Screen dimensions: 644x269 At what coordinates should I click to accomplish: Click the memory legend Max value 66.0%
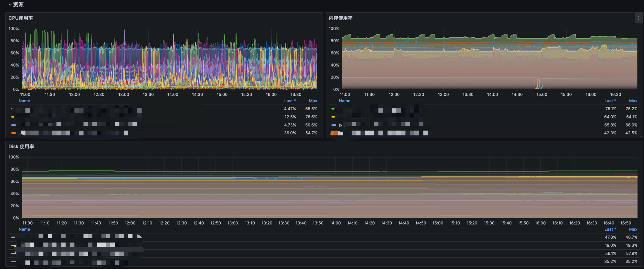(x=631, y=125)
